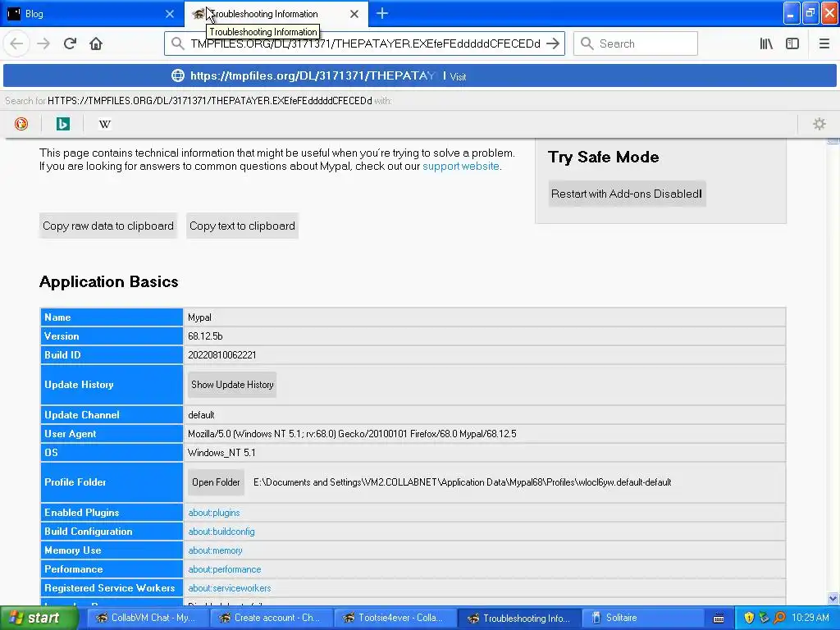Click the globe icon in the URL suggestion
Screen dimensions: 840x630
pyautogui.click(x=178, y=75)
